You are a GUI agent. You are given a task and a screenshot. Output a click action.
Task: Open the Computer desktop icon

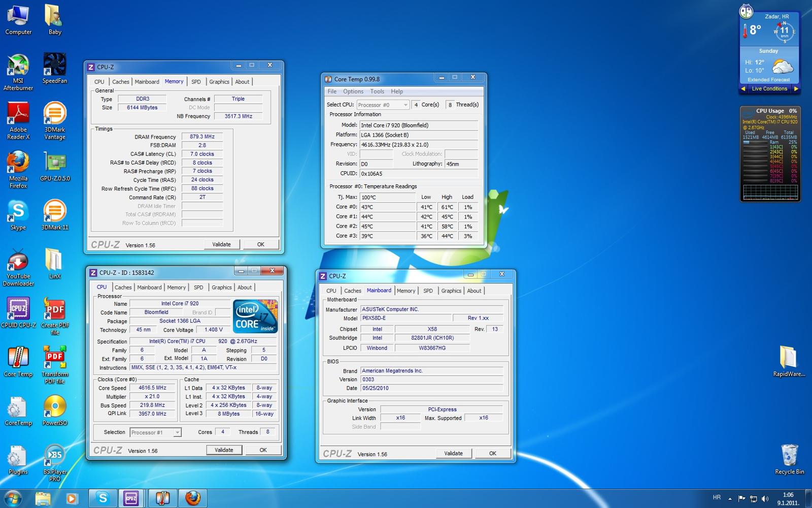tap(18, 20)
